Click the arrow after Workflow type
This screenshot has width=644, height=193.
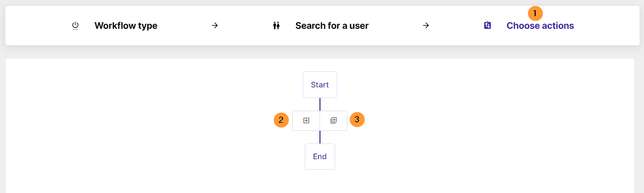(215, 25)
